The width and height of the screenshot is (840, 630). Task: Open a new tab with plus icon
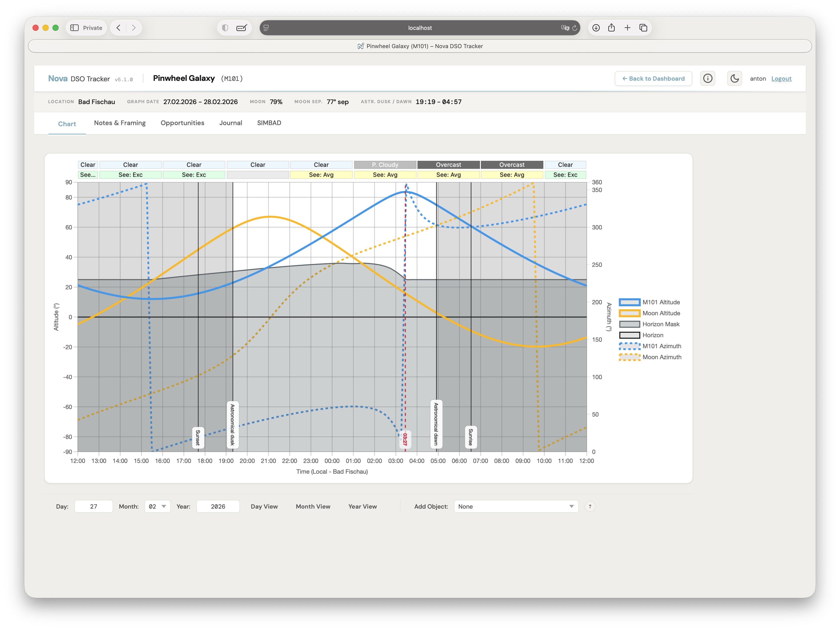pyautogui.click(x=627, y=28)
